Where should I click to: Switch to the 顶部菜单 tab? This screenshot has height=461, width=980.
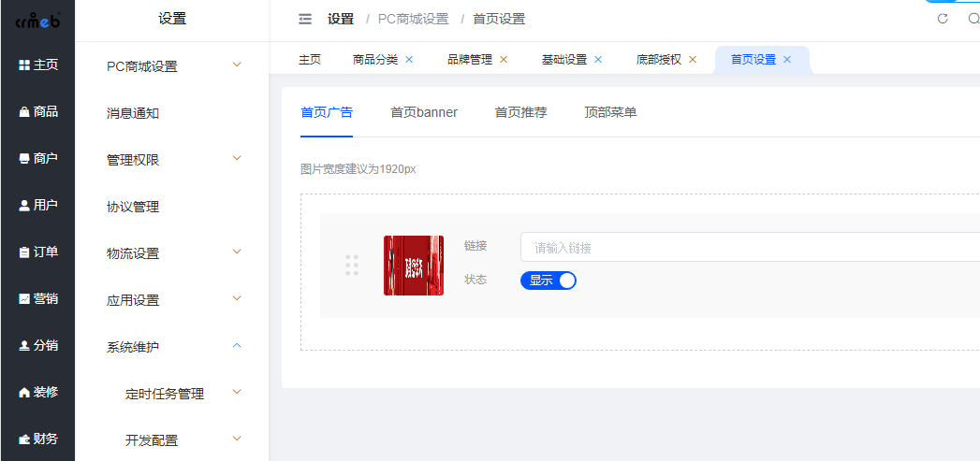point(610,112)
